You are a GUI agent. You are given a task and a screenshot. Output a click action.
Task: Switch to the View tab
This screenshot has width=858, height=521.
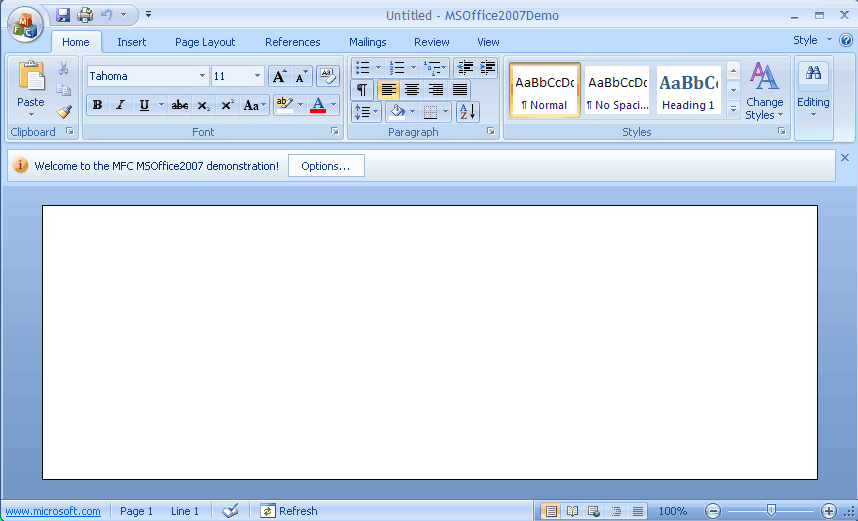tap(488, 42)
